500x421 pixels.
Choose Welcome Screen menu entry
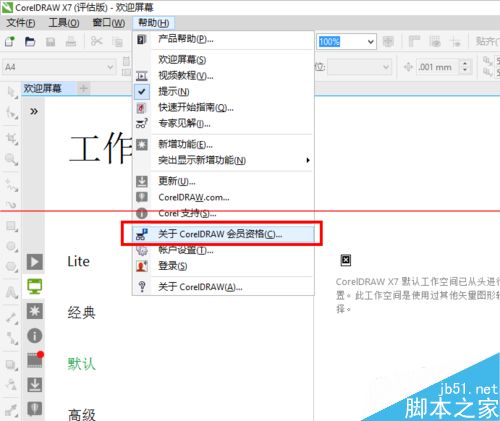223,60
